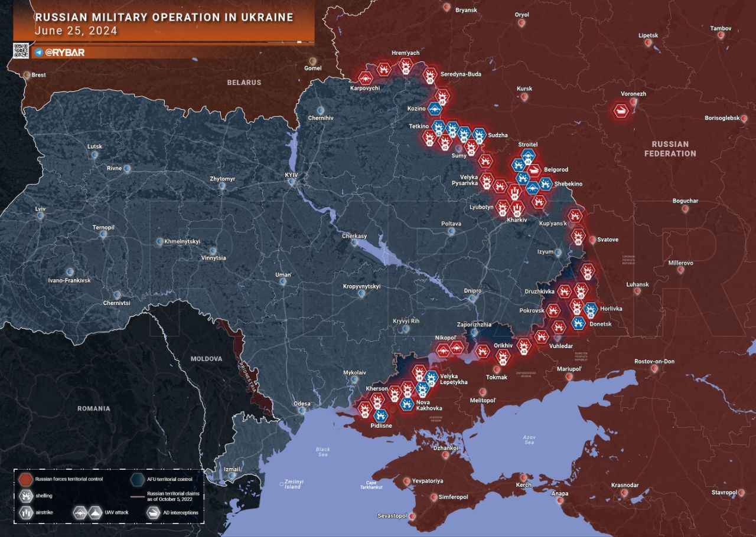This screenshot has height=537, width=756.
Task: Click the airstrike icon in the legend
Action: pos(26,512)
